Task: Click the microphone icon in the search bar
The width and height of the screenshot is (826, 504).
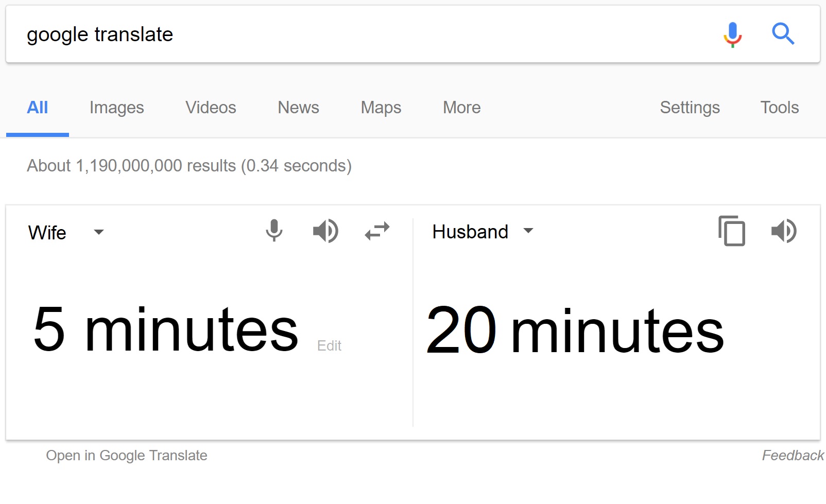Action: point(731,34)
